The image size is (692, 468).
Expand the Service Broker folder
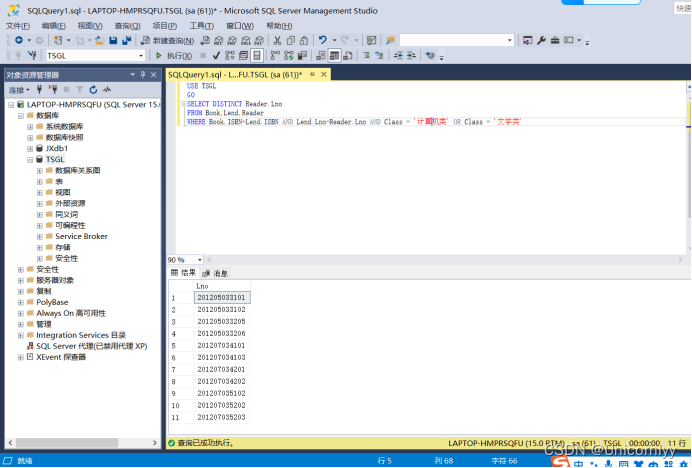point(40,237)
